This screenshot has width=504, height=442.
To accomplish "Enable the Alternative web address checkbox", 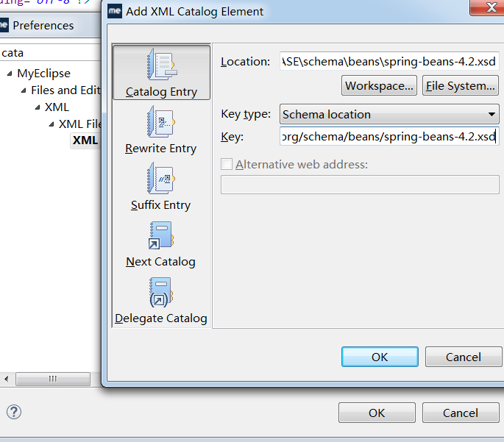I will point(227,164).
